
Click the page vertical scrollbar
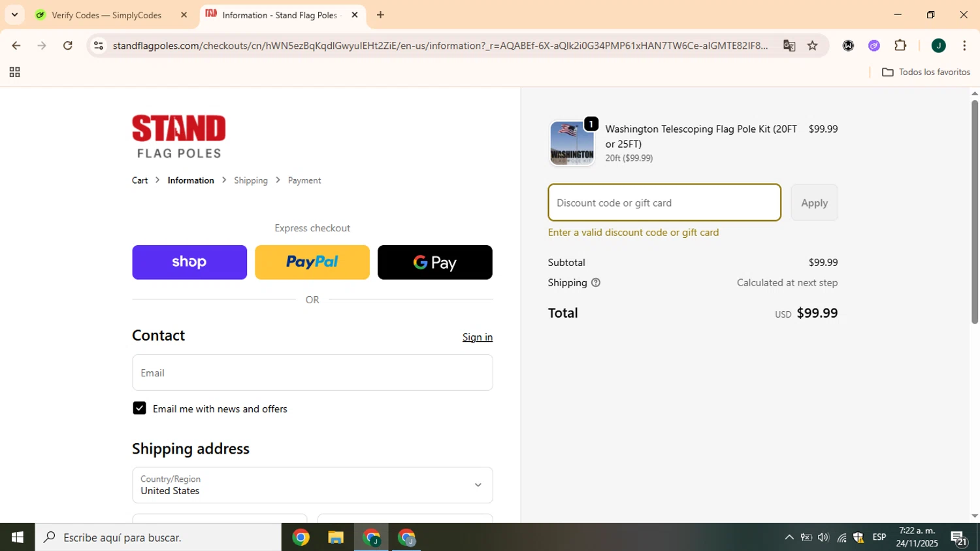coord(975,211)
